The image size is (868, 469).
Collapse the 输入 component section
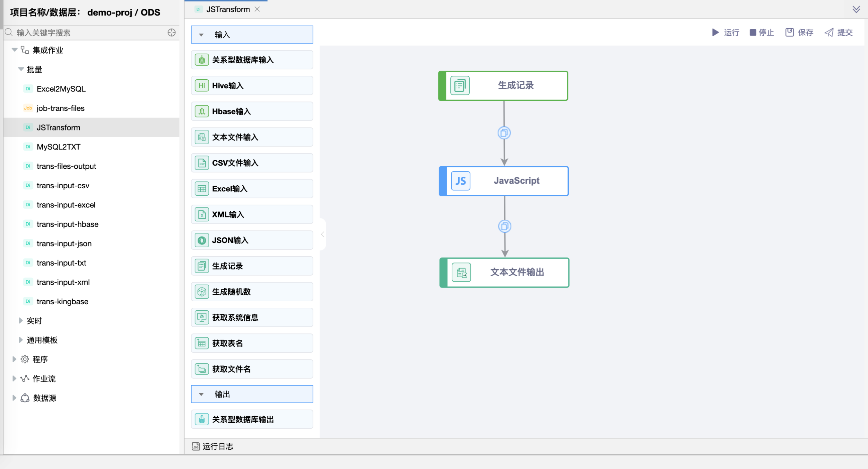201,35
